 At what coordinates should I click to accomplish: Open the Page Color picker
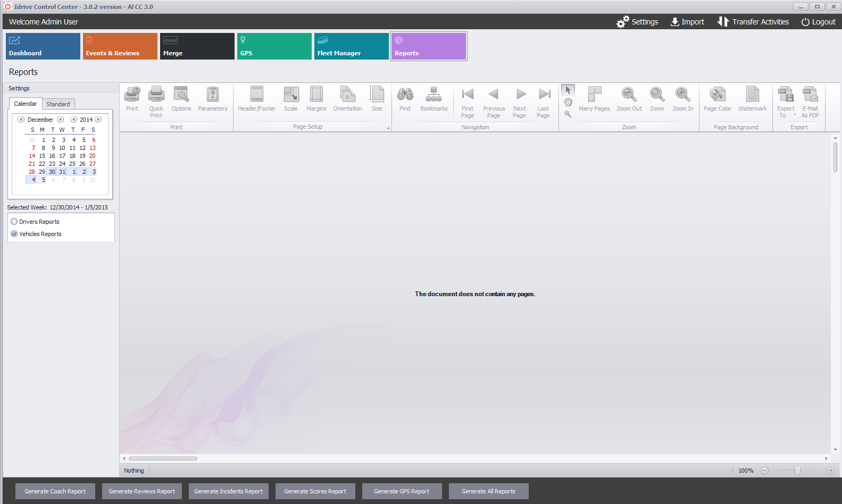pos(717,95)
